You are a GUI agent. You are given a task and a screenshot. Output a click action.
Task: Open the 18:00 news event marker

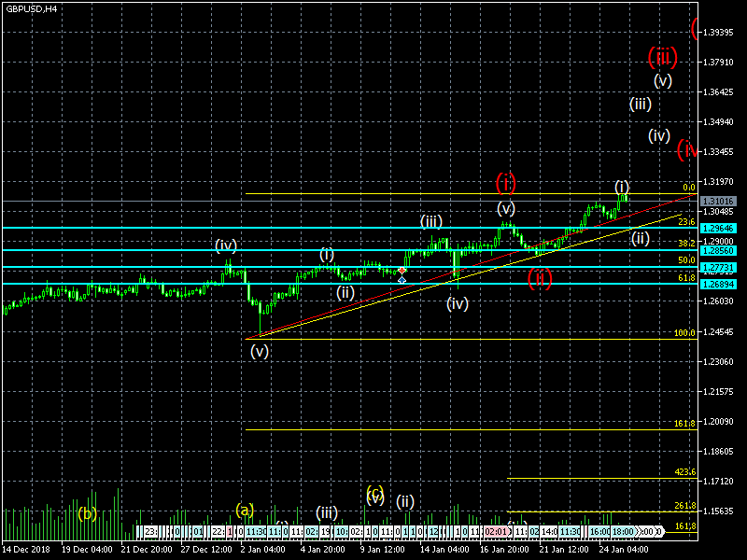[x=623, y=532]
